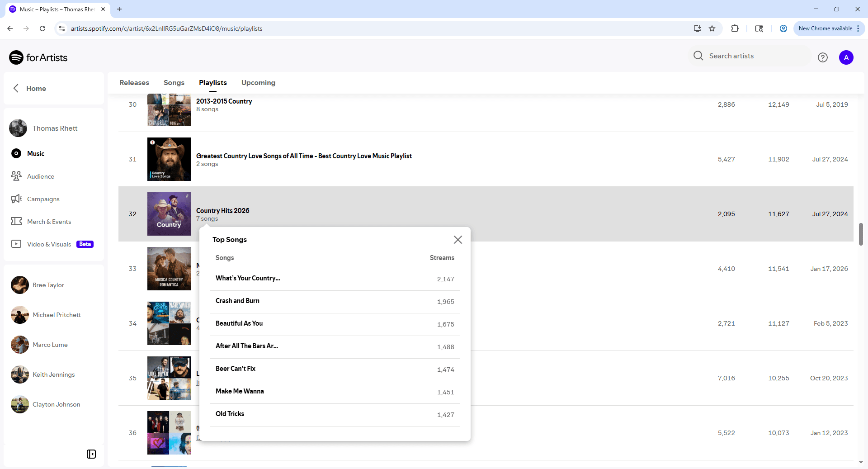Select the Playlists tab
The image size is (868, 469).
point(213,83)
